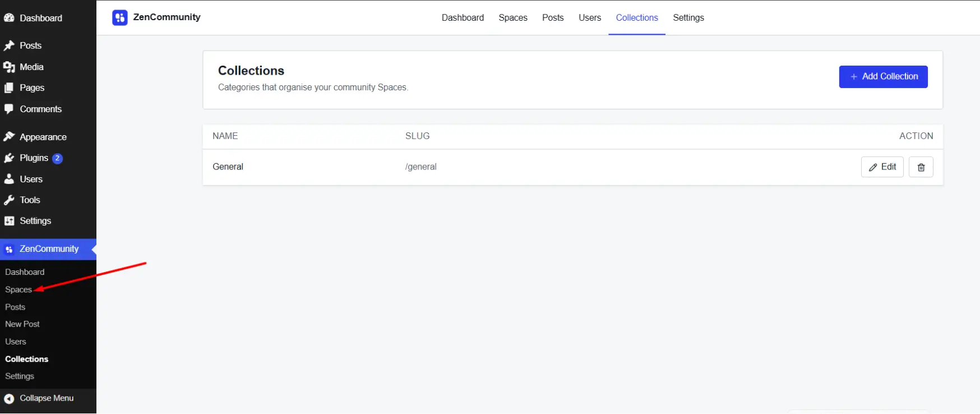Click the Appearance brush icon
Image resolution: width=980 pixels, height=414 pixels.
[9, 137]
